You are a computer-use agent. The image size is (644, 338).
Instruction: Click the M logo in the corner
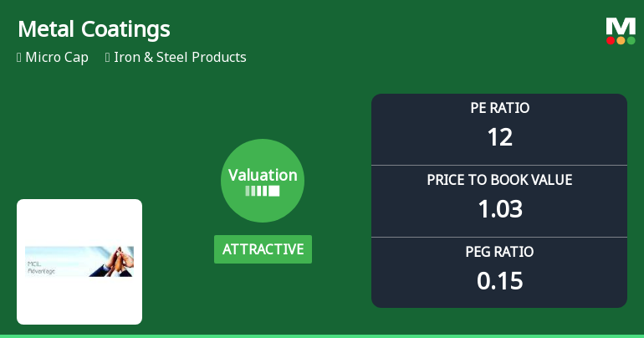621,26
